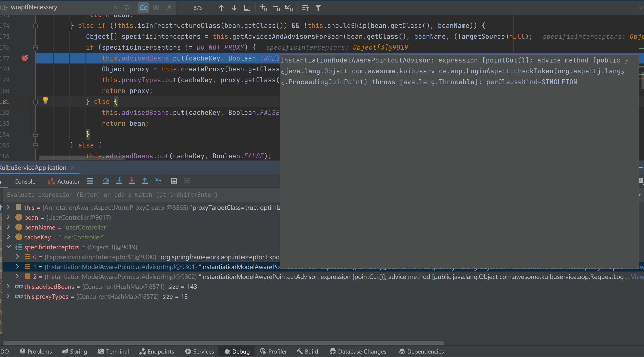Toggle Match Case search option

click(143, 8)
